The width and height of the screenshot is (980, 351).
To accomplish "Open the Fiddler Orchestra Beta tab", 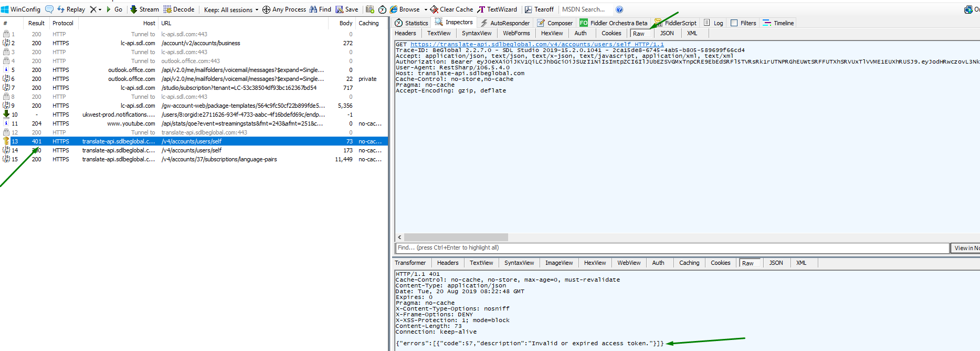I will 614,23.
